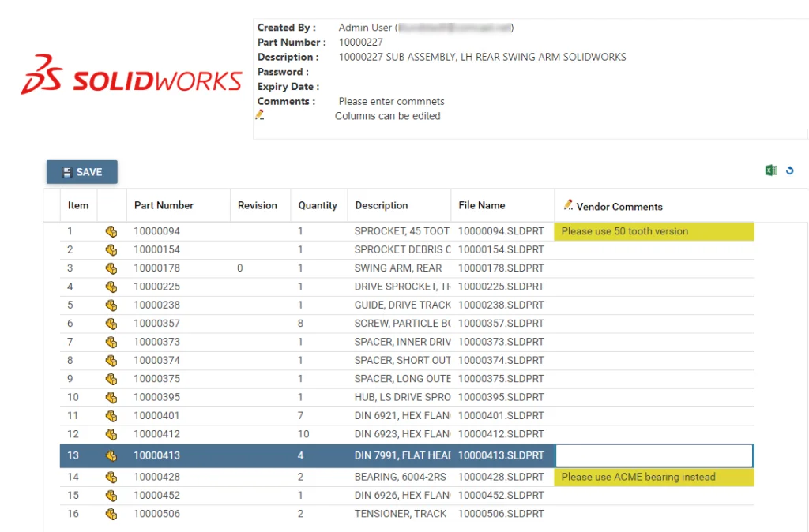
Task: Edit the 'ACME bearing' comment cell
Action: (x=654, y=477)
